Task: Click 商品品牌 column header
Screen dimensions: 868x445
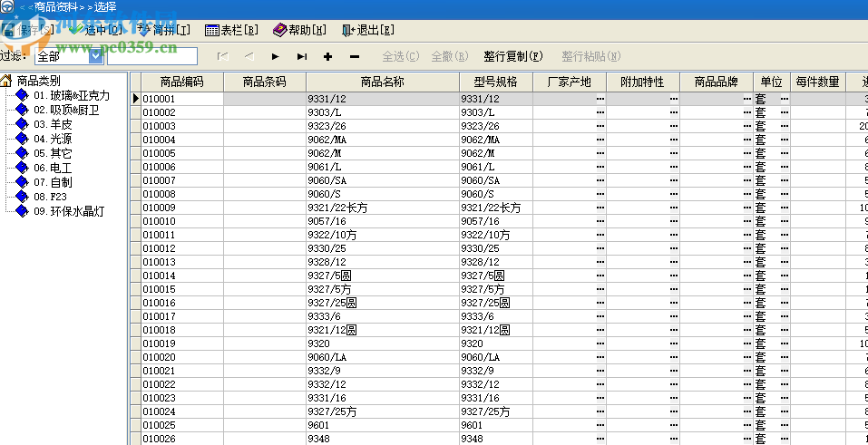Action: tap(717, 82)
